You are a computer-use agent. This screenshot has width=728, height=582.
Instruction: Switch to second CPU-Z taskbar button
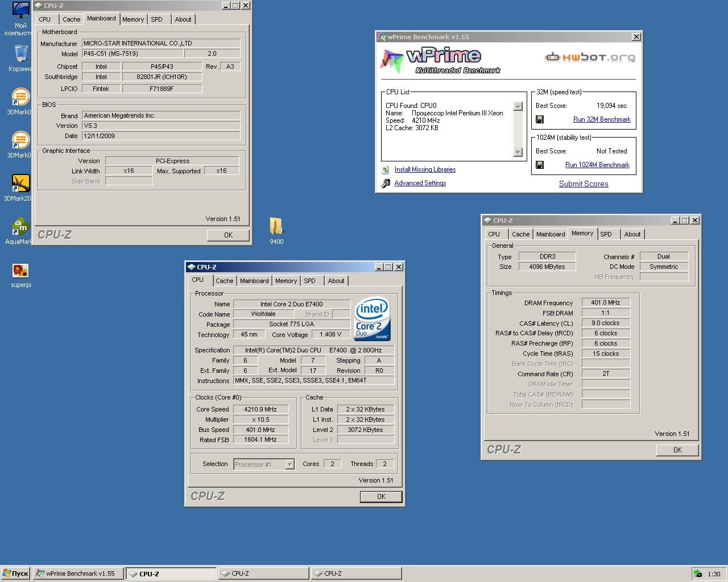coord(263,573)
